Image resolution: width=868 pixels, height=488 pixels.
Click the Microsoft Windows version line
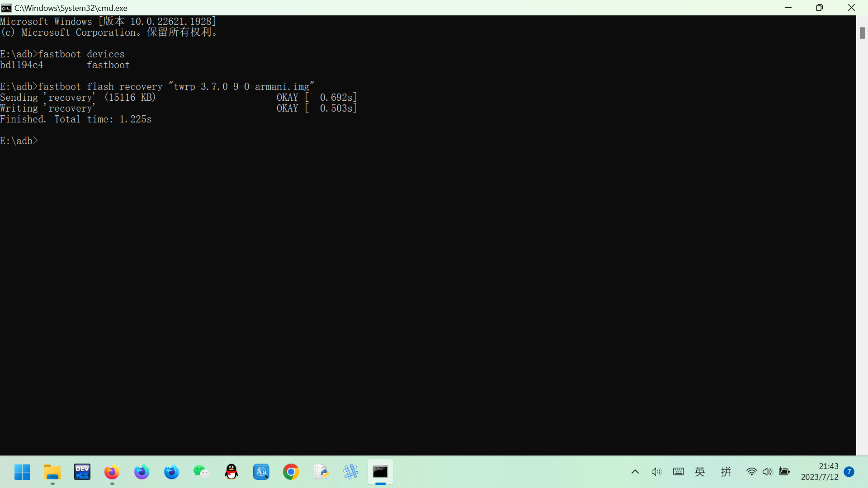[x=108, y=22]
